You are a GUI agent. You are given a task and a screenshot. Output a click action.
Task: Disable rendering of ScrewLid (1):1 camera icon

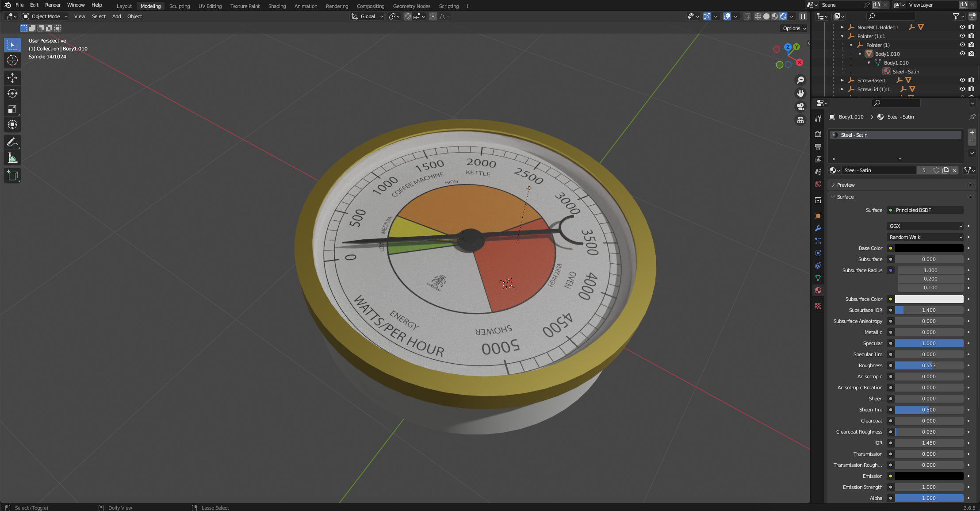pos(972,89)
